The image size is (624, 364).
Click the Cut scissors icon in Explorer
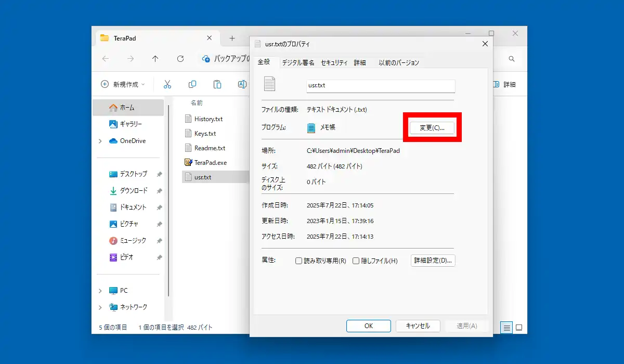[167, 84]
